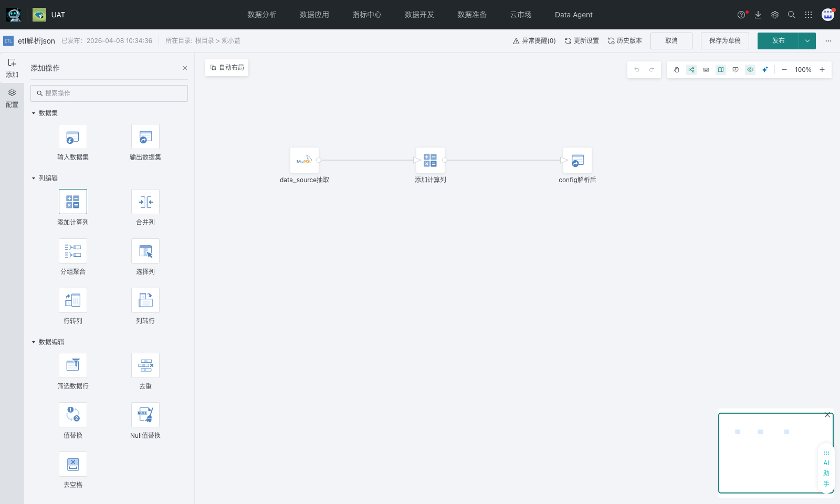Viewport: 840px width, 504px height.
Task: Collapse the 数据编辑 section
Action: 34,342
